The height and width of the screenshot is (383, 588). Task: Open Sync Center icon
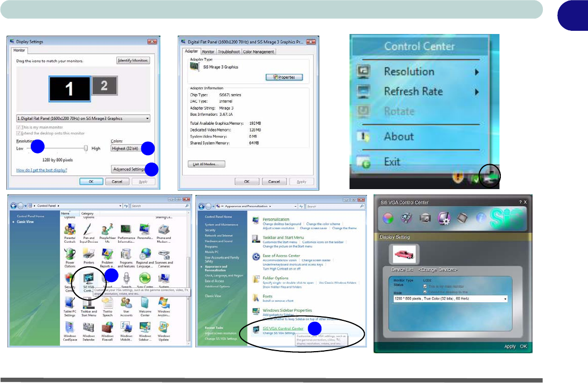(x=145, y=280)
